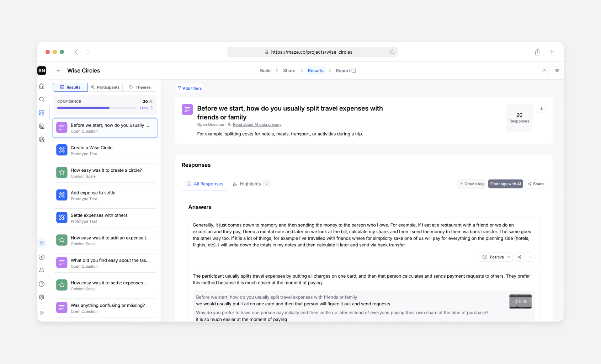The image size is (601, 364).
Task: Click the 'Answers' heading
Action: (200, 207)
